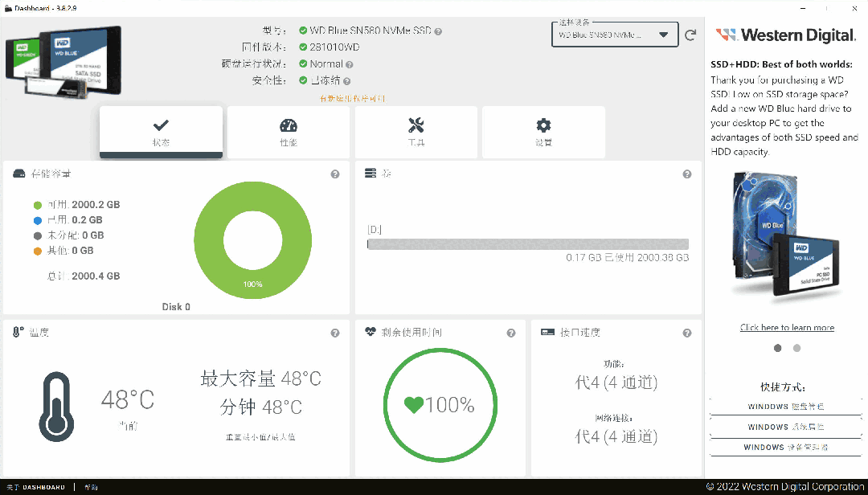The image size is (868, 495).
Task: Open 关于 Dashboard in the footer
Action: [x=36, y=487]
